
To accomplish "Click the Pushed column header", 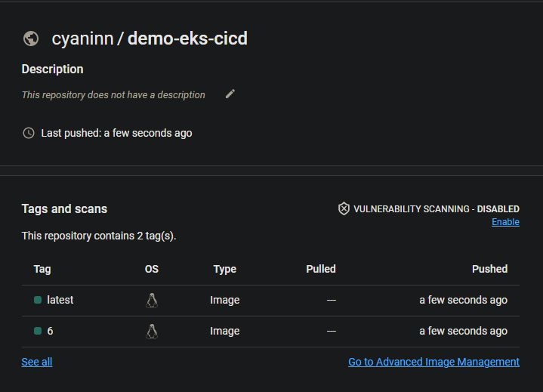I will click(x=489, y=269).
